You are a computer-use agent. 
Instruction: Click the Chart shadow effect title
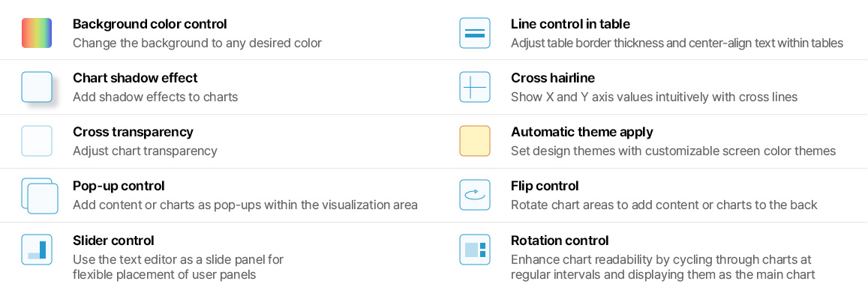pos(135,78)
